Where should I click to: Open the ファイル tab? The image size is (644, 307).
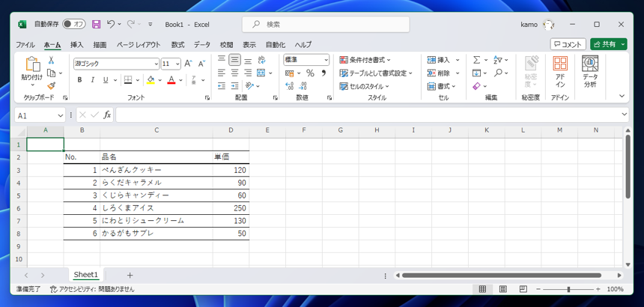click(25, 45)
